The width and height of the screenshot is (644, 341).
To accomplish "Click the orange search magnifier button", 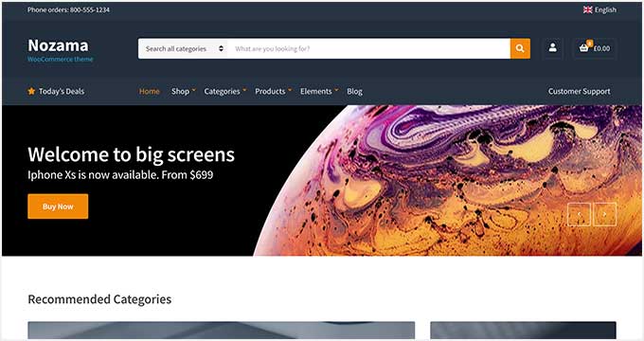I will coord(520,48).
